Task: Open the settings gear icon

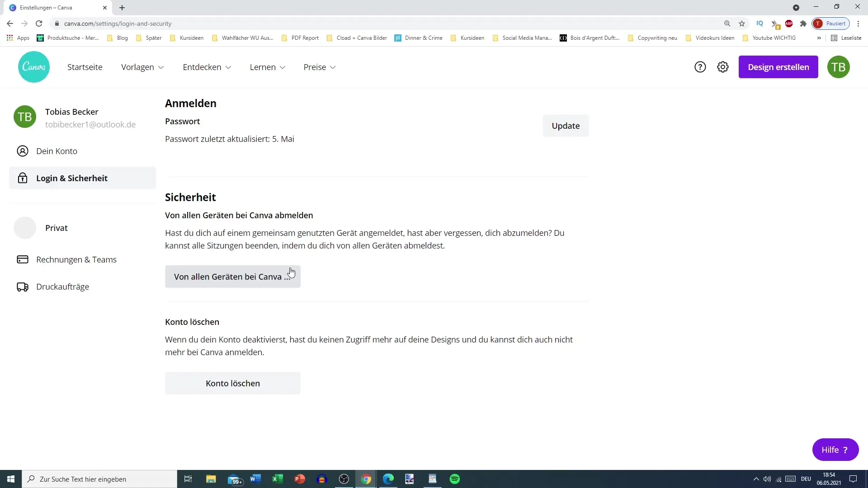Action: 723,67
